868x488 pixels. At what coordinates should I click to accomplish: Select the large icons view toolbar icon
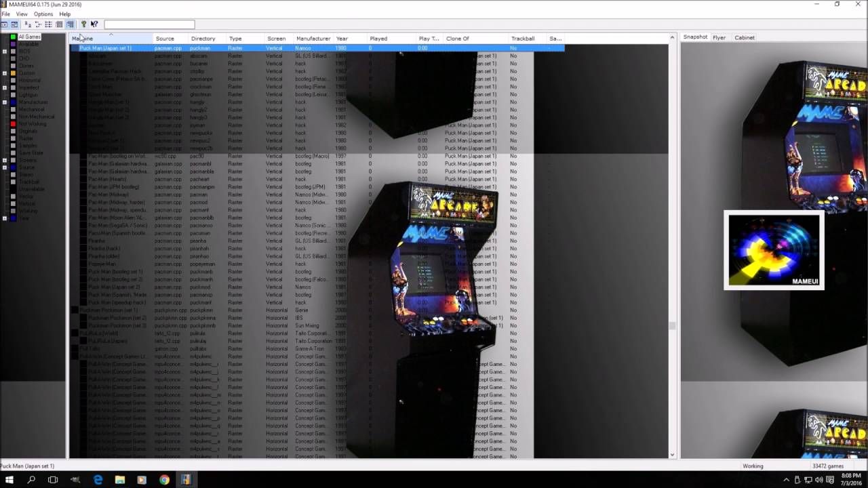[28, 24]
